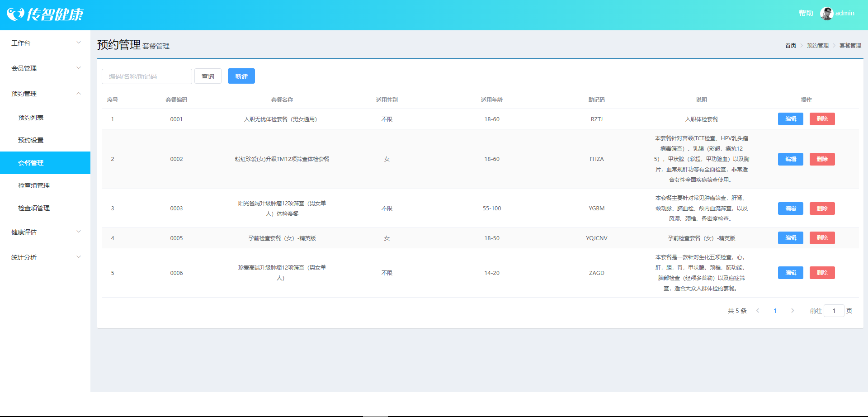Click the 帮助 help link
This screenshot has height=417, width=868.
click(806, 13)
